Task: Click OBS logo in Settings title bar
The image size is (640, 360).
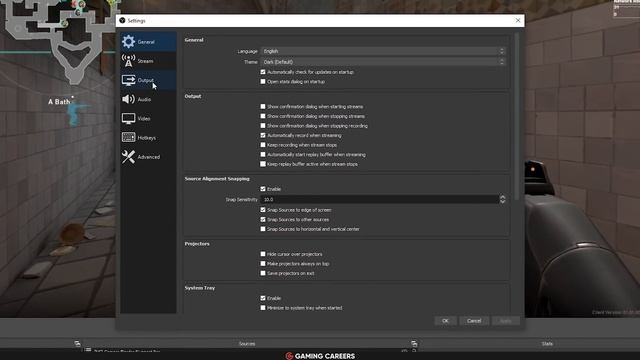Action: pos(122,20)
